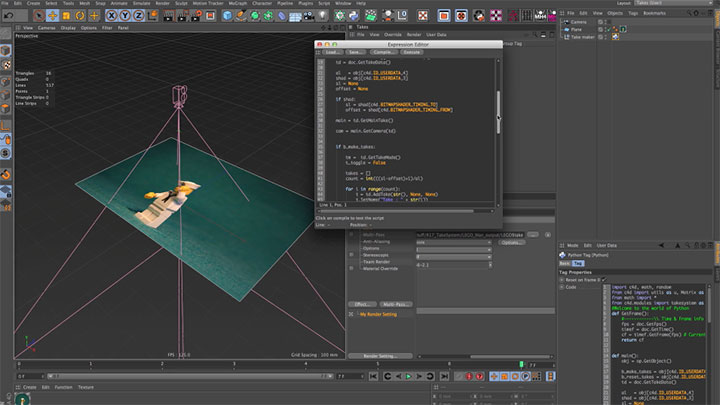
Task: Click the Python tag on Take maker
Action: 615,37
